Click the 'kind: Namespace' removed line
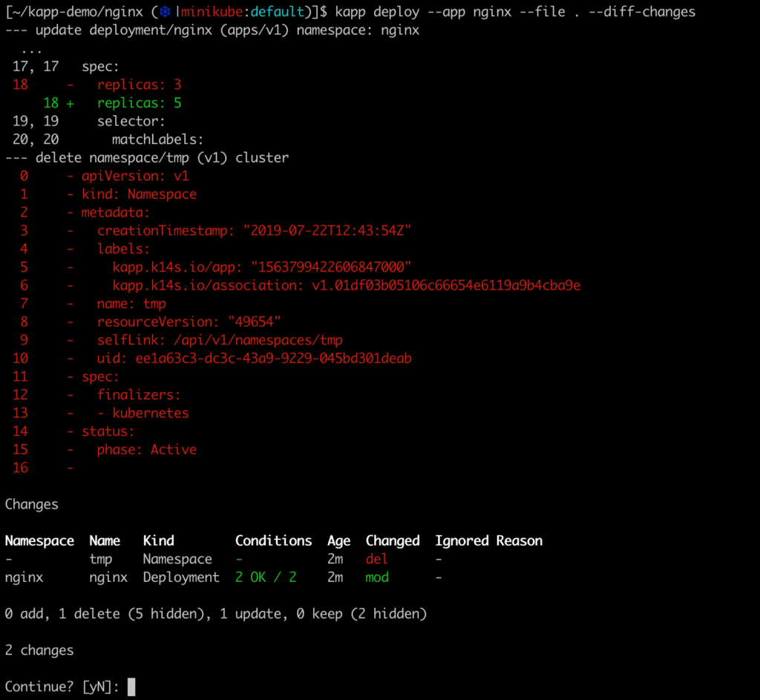 [139, 194]
